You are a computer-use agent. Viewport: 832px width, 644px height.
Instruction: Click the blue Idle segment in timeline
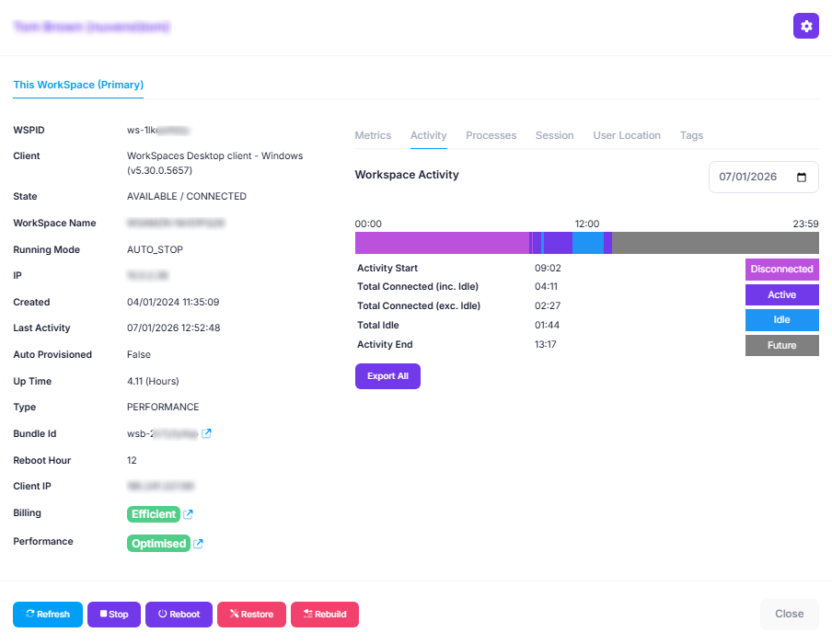(587, 243)
